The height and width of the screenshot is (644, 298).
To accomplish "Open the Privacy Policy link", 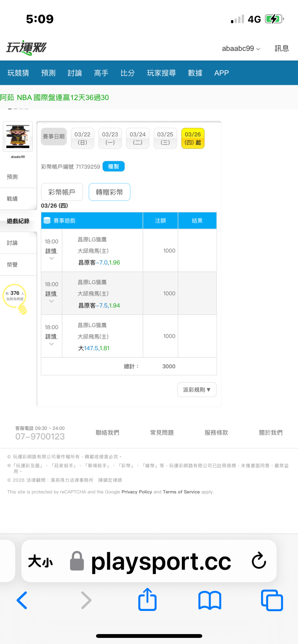I will 137,492.
